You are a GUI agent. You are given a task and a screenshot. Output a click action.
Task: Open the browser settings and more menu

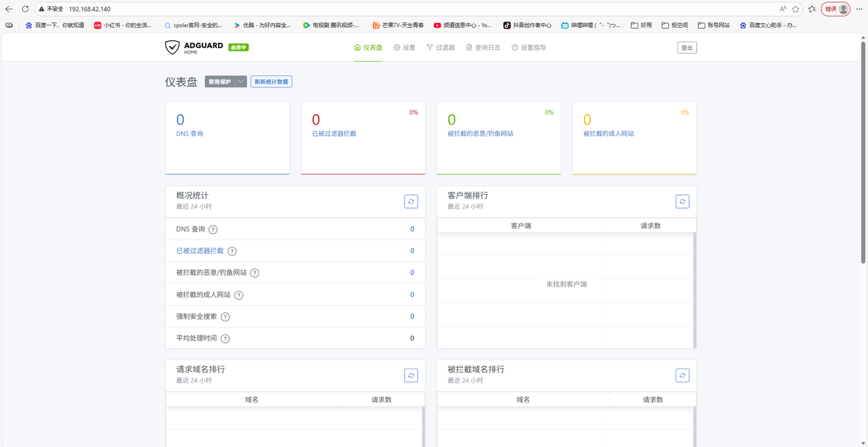pyautogui.click(x=860, y=9)
